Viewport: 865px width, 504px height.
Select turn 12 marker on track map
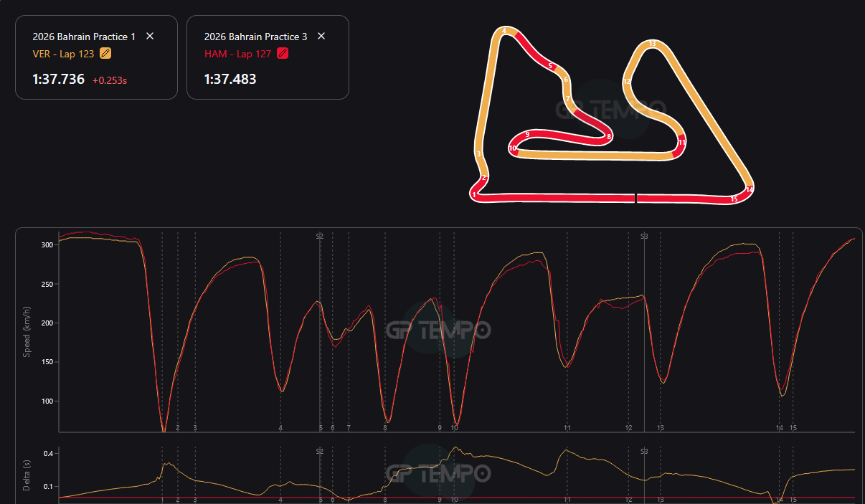(x=627, y=82)
